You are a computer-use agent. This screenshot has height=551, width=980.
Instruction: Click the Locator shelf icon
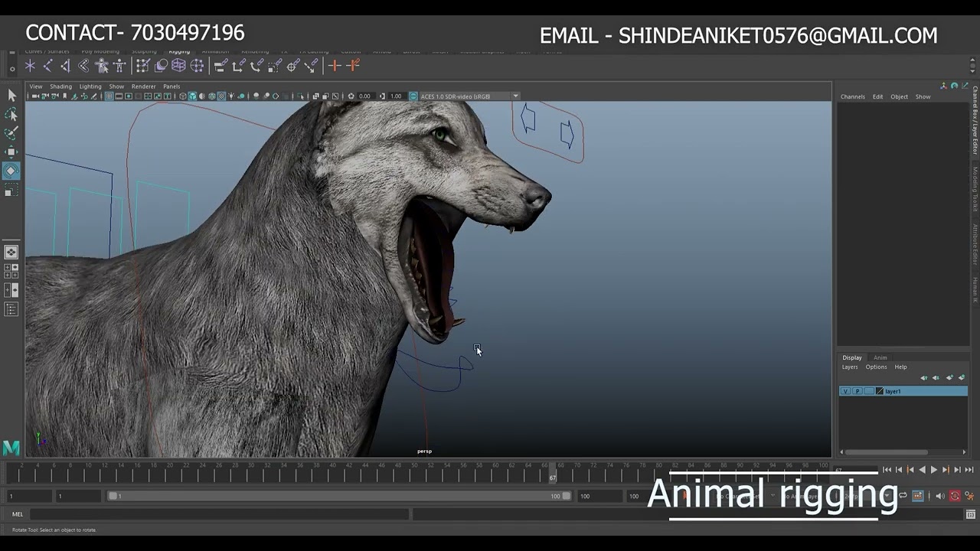coord(30,66)
